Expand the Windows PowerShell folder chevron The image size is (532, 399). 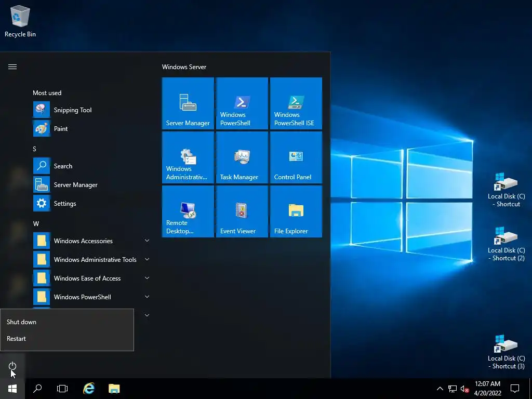(x=147, y=297)
